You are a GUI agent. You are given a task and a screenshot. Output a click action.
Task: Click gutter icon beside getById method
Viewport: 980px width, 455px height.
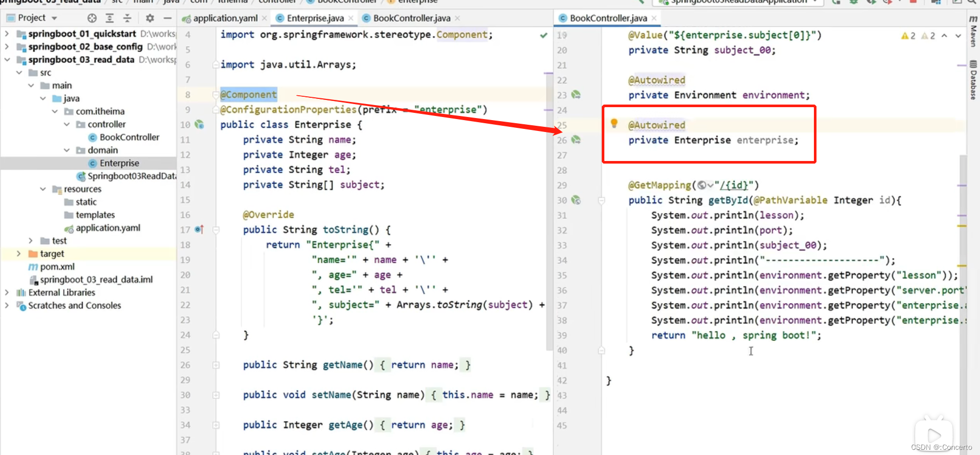click(576, 200)
